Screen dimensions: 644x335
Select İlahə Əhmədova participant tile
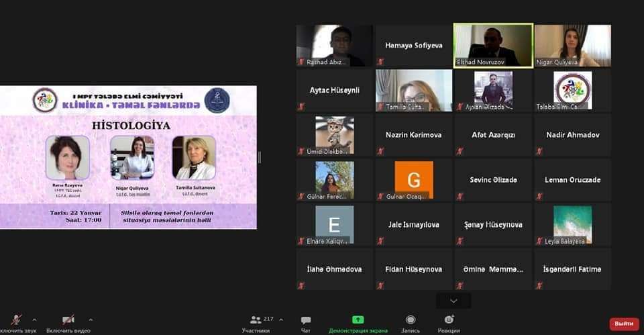point(334,269)
